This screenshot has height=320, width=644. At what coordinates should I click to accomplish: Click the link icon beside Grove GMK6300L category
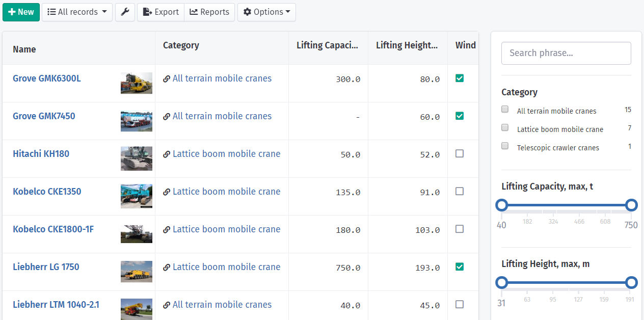tap(167, 79)
